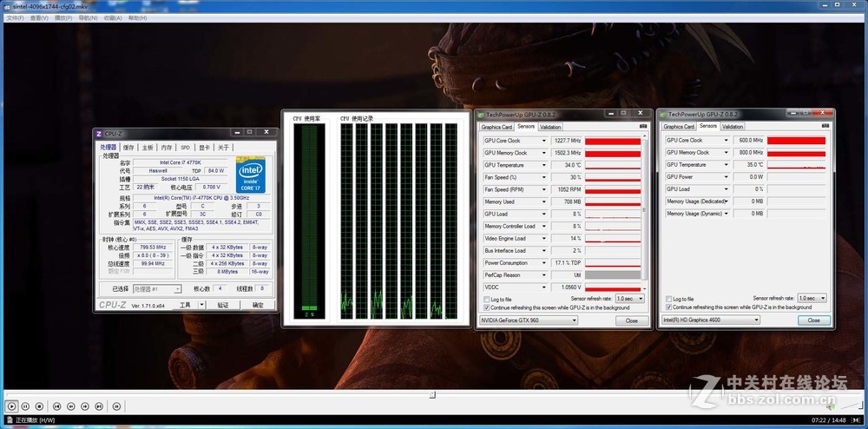Click Close button in HD Graphics 4600 GPU-Z window
The image size is (868, 429).
coord(814,320)
